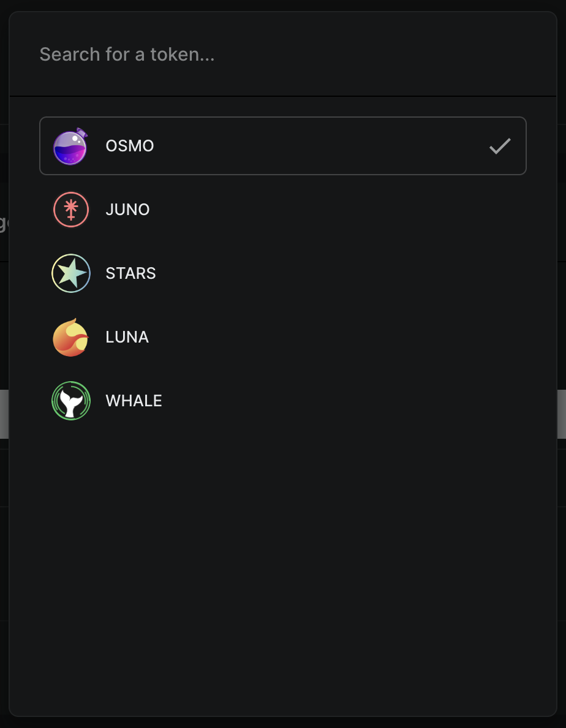
Task: Switch selection to the LUNA row
Action: [x=282, y=337]
